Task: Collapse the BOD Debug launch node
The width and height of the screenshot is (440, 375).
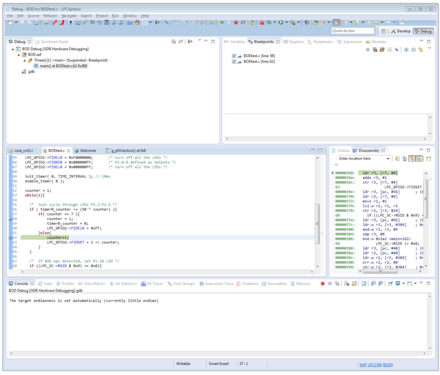Action: 13,49
